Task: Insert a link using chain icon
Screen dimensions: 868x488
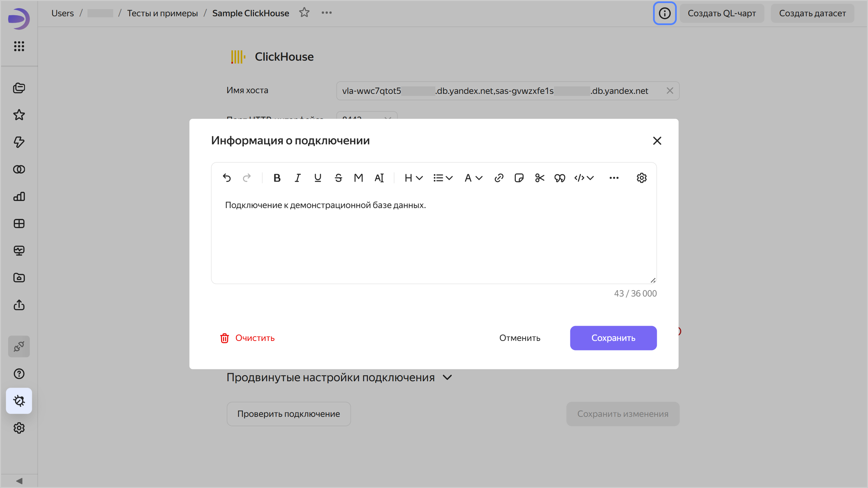Action: click(x=499, y=178)
